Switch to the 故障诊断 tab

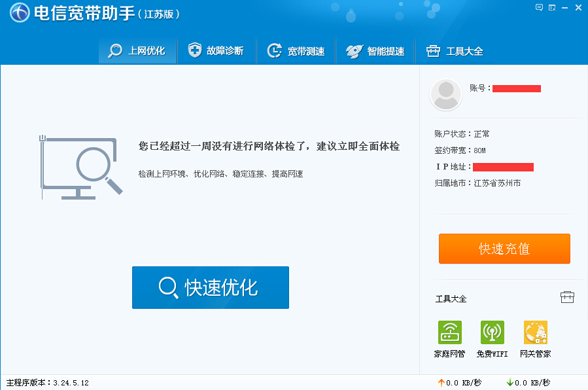tap(216, 50)
